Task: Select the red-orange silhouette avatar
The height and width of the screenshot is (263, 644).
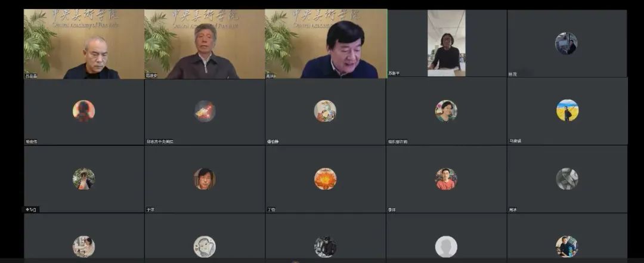Action: click(x=84, y=111)
